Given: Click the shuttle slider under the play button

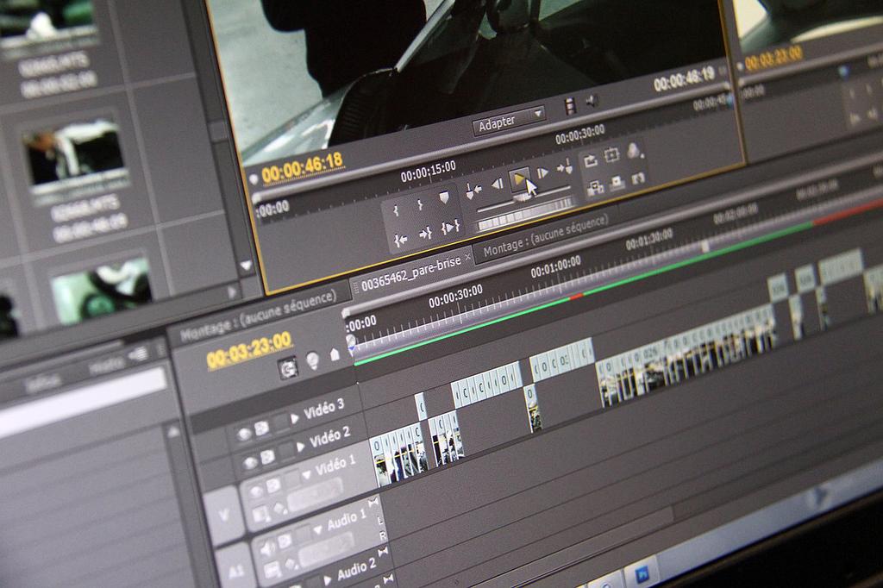Looking at the screenshot, I should click(523, 199).
